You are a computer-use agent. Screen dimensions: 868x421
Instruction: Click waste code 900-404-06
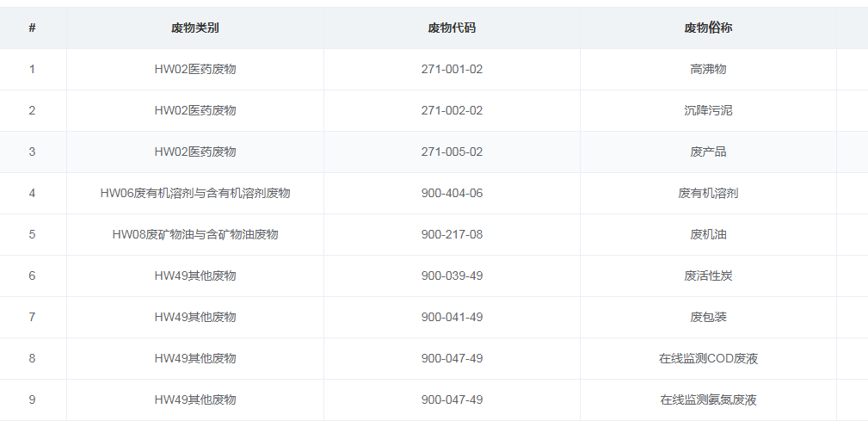(x=452, y=193)
